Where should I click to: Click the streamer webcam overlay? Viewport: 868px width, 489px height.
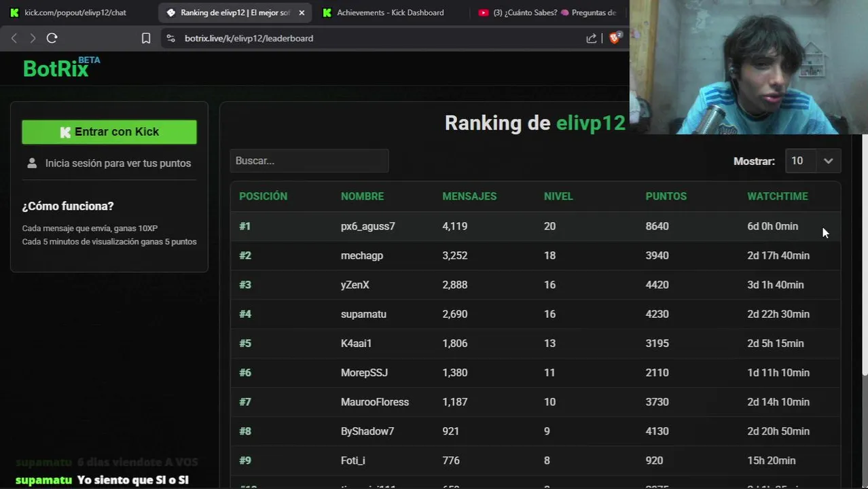(748, 67)
